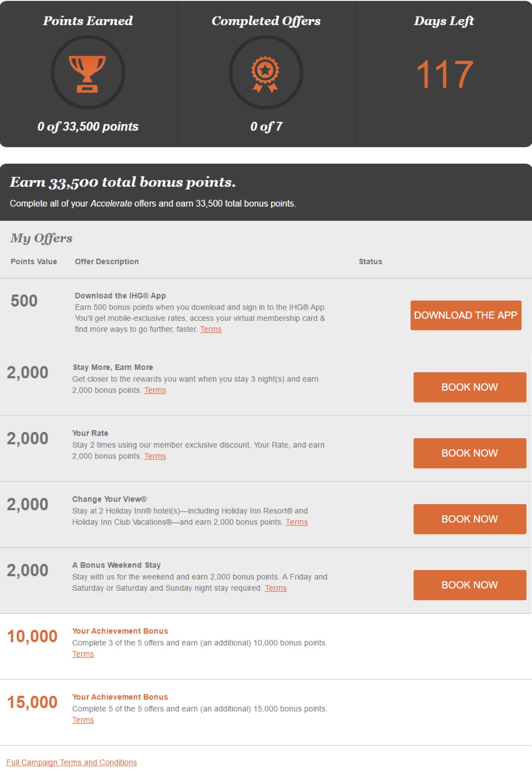Click the Download the App button
This screenshot has height=772, width=532.
tap(466, 315)
